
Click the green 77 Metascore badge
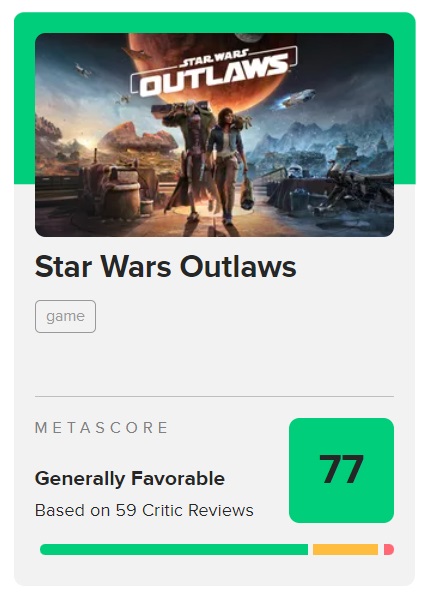click(x=341, y=470)
